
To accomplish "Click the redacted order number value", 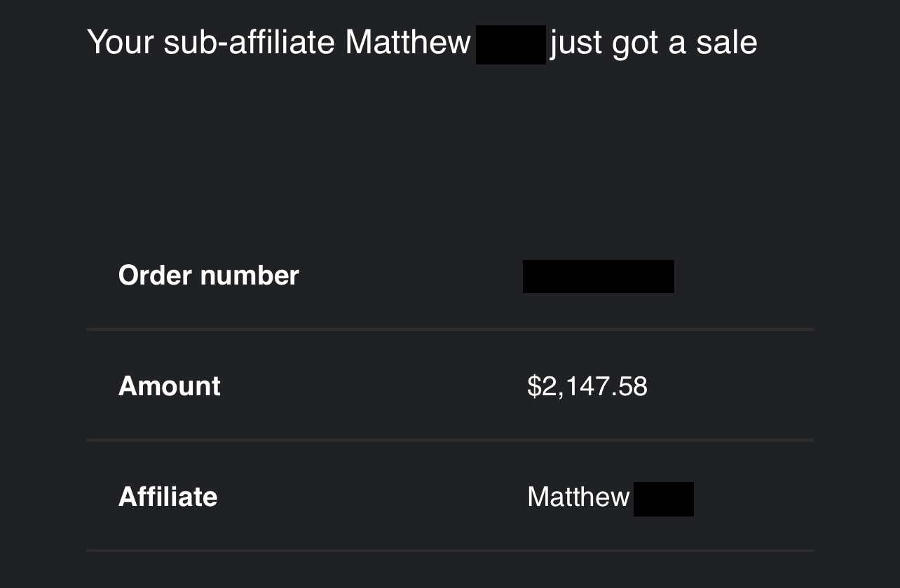I will pyautogui.click(x=599, y=276).
